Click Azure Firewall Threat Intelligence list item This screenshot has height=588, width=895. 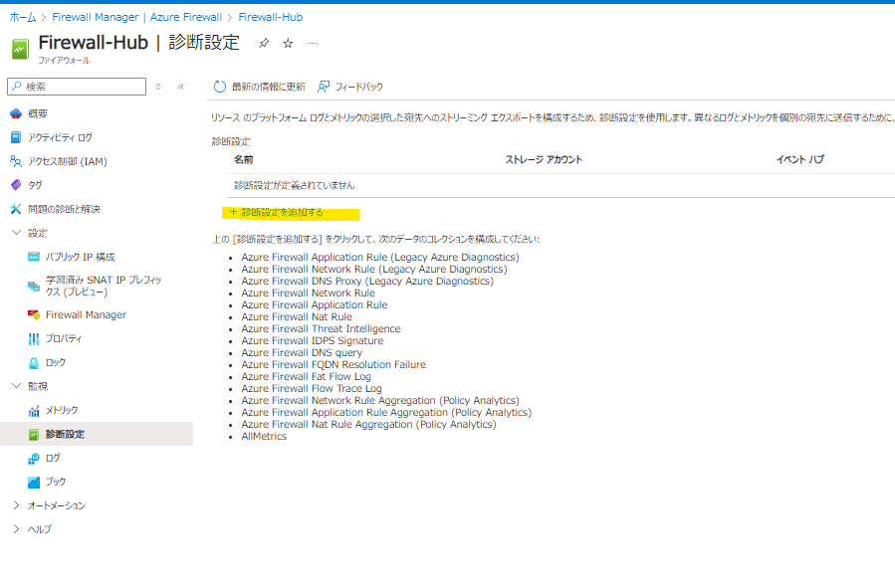coord(321,329)
